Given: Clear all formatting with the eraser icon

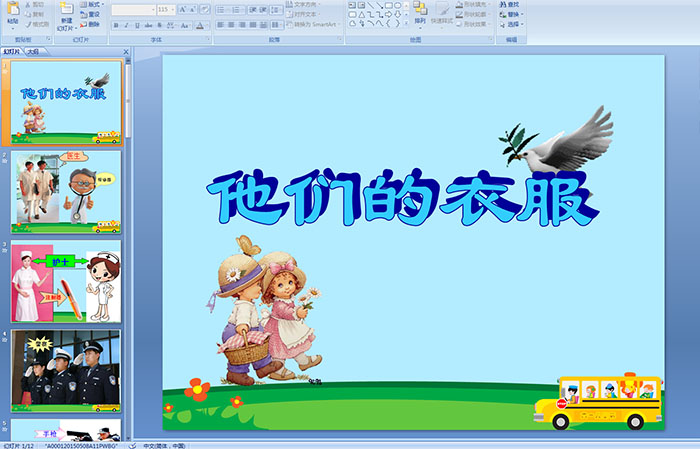Looking at the screenshot, I should 205,9.
